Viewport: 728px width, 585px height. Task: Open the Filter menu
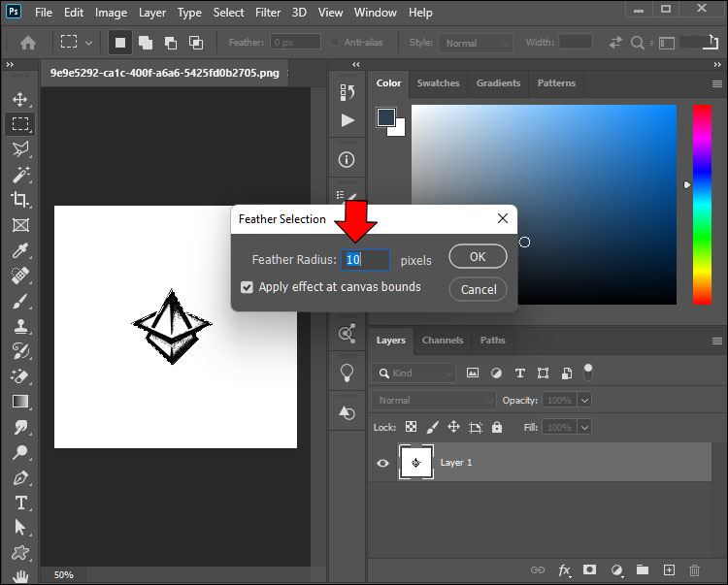click(268, 13)
